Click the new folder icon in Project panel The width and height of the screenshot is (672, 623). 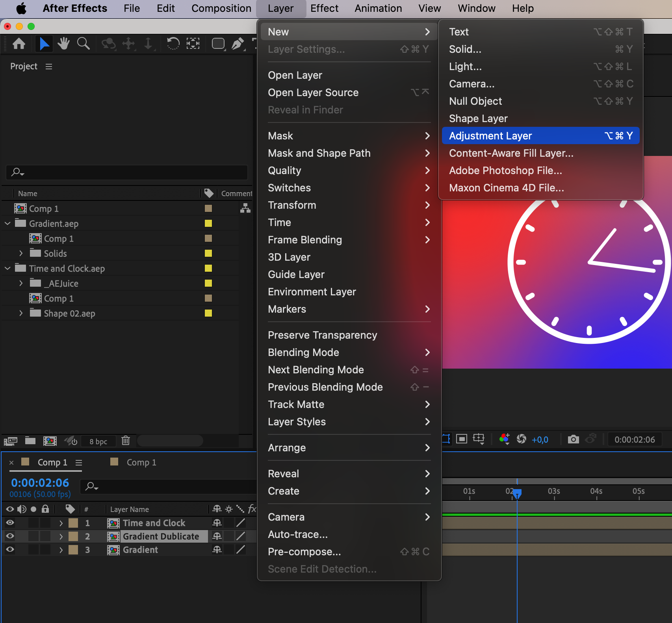tap(30, 440)
